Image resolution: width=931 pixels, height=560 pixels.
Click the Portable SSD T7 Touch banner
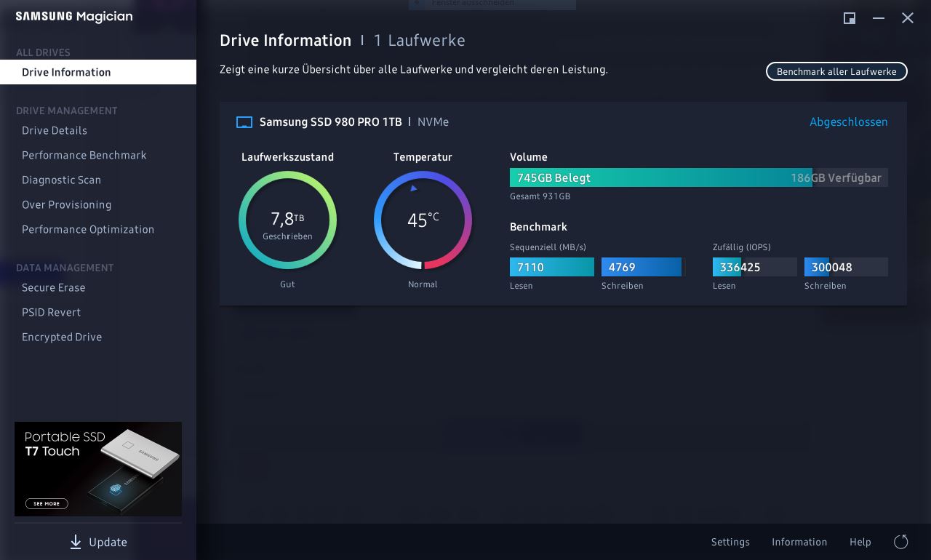(98, 469)
